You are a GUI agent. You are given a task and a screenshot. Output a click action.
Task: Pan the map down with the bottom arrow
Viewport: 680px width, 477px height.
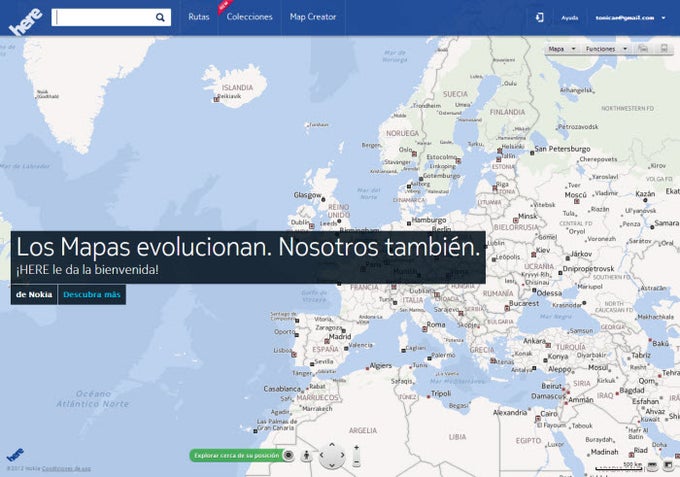click(332, 465)
